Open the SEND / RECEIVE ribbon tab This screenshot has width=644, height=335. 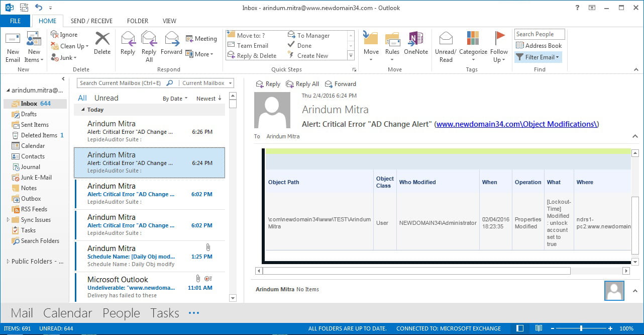(x=91, y=21)
